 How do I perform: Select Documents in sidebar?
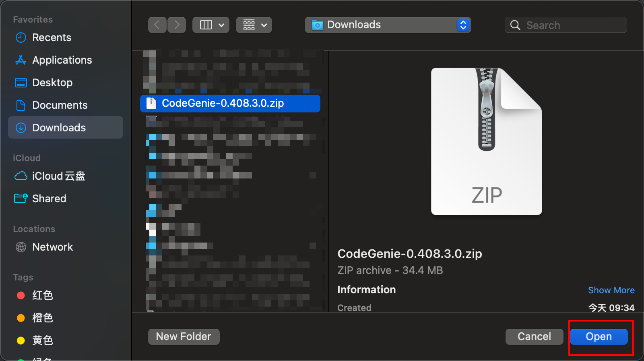point(66,105)
